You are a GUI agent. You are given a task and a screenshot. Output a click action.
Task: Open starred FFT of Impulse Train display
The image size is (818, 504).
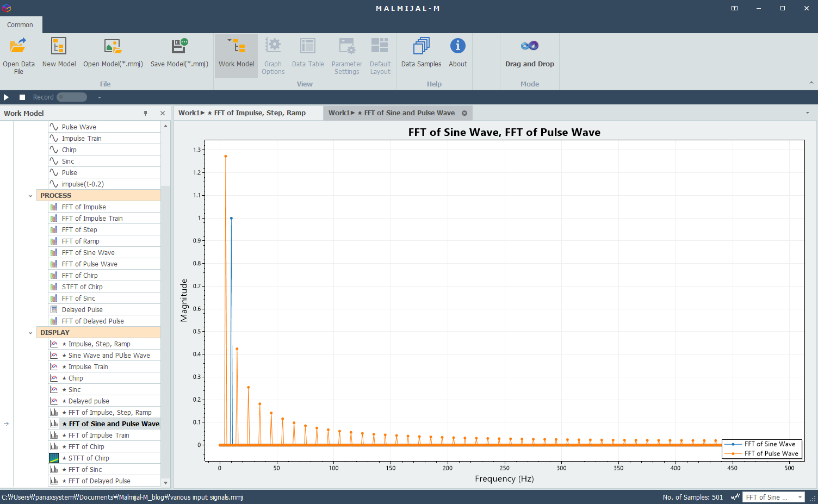104,435
